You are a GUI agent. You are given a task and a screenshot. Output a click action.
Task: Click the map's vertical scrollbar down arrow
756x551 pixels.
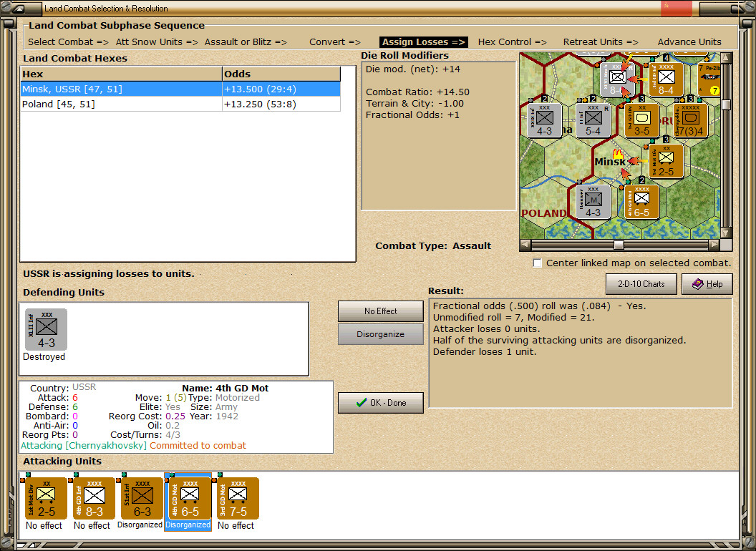point(726,233)
